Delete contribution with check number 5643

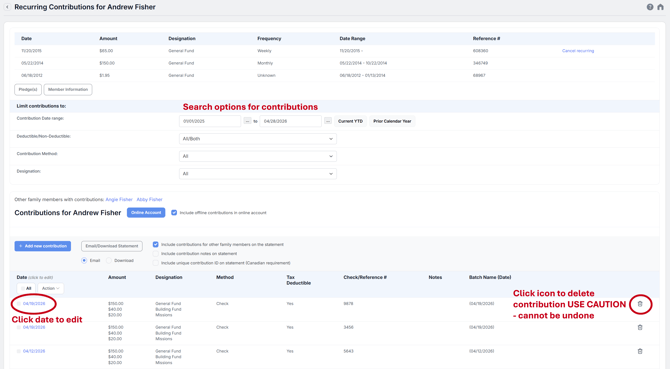click(x=640, y=351)
